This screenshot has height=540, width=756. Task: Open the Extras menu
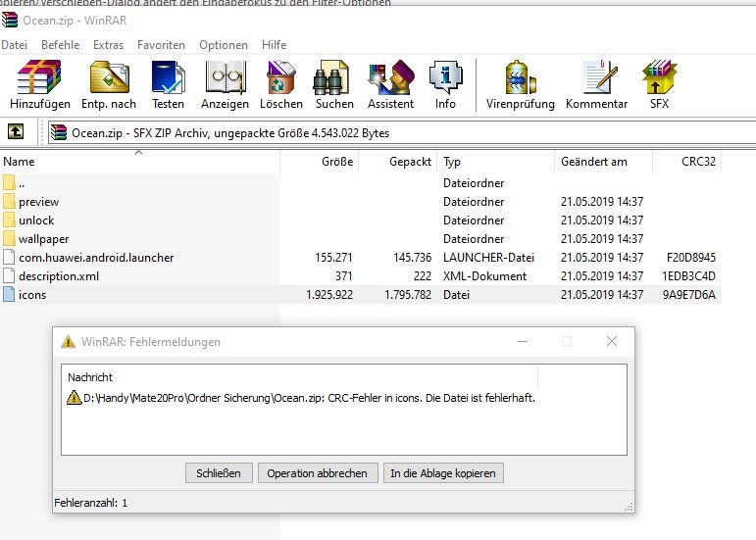[x=108, y=45]
